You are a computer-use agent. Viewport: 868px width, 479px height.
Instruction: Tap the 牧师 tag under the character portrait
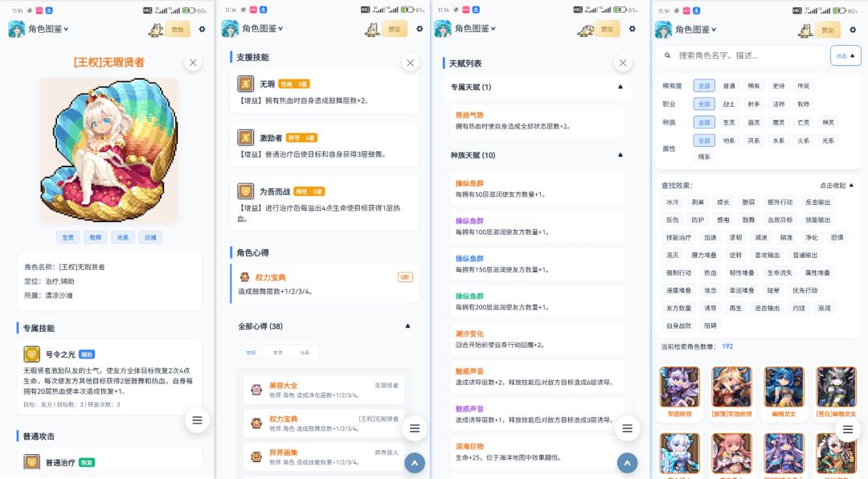pos(95,237)
